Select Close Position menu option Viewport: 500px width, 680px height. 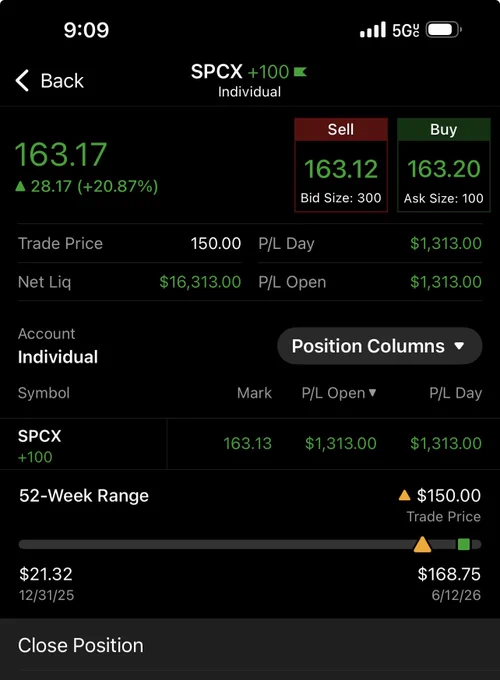coord(250,645)
